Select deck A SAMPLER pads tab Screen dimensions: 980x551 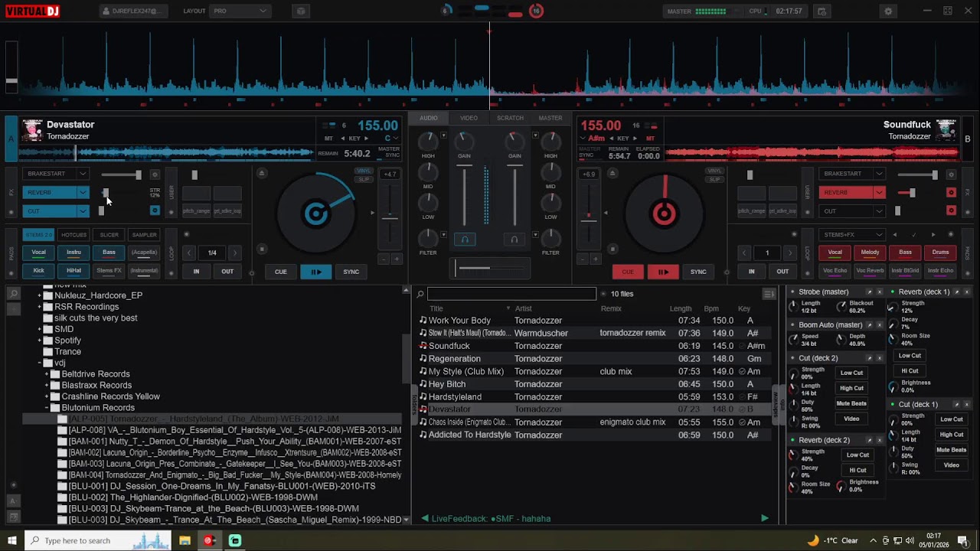click(x=144, y=235)
